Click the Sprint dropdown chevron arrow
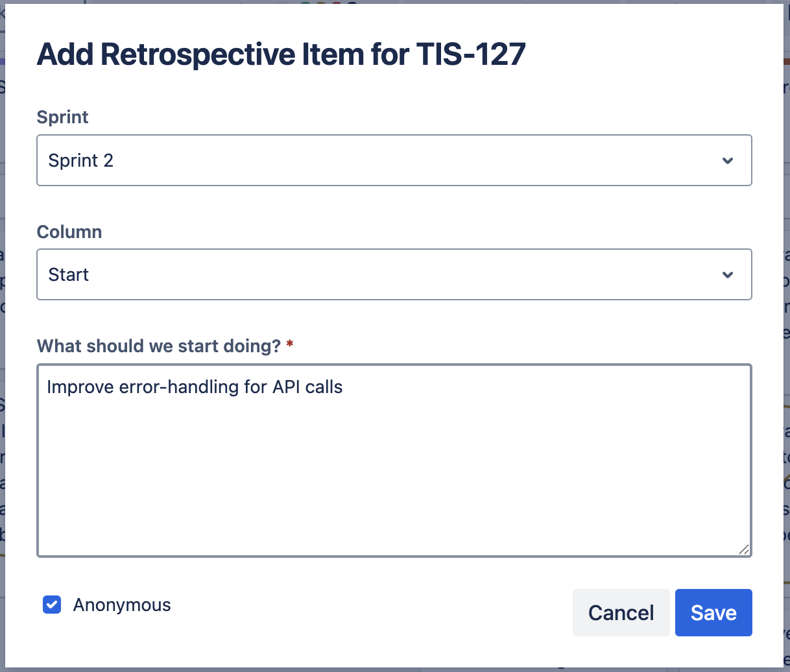 pos(728,160)
